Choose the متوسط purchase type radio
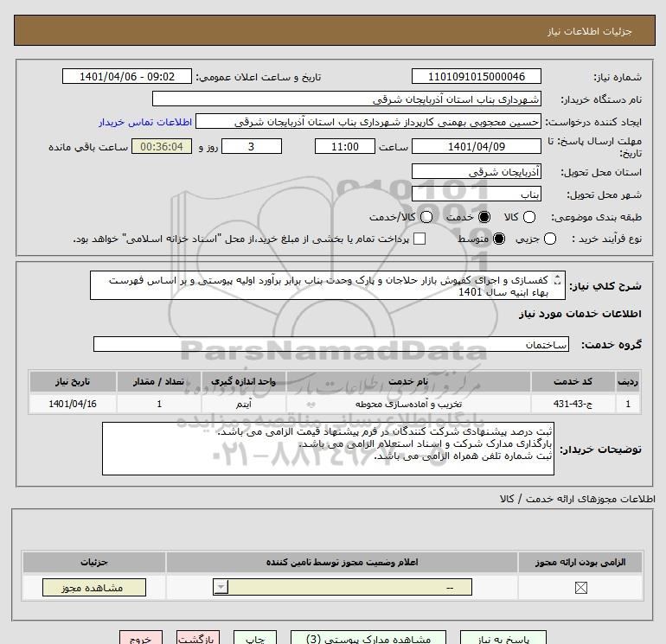This screenshot has height=644, width=666. point(499,239)
